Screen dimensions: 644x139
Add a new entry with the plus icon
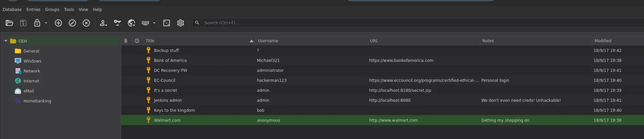[x=58, y=23]
